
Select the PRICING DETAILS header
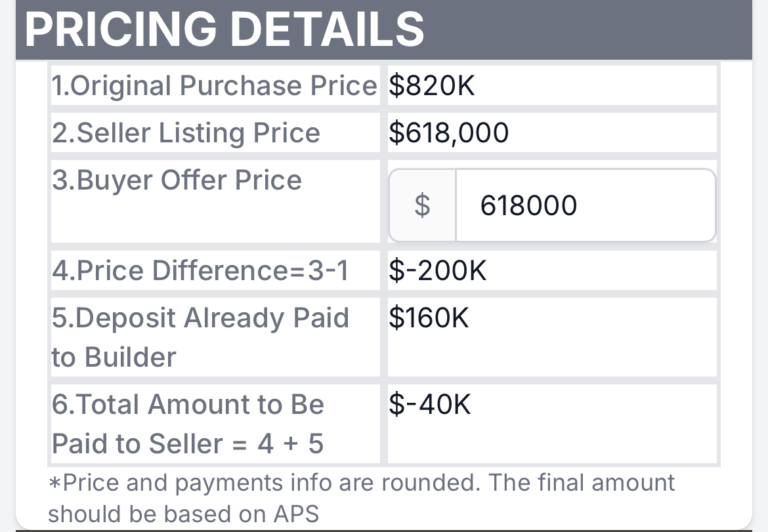coord(224,29)
